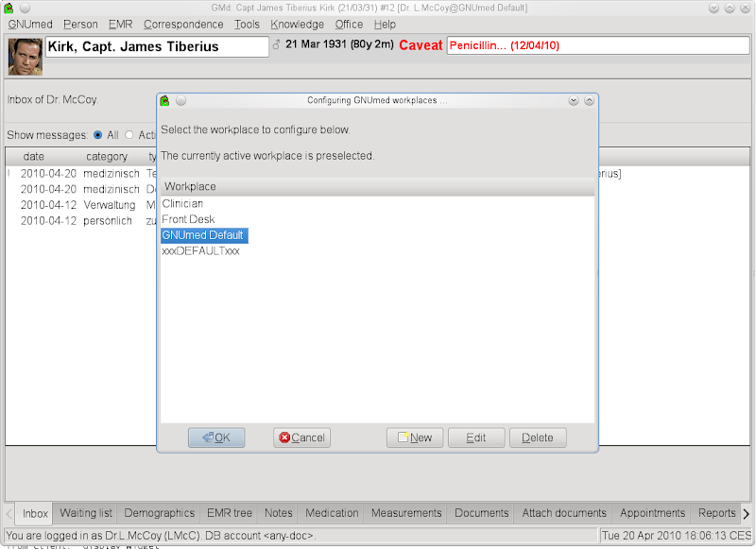The height and width of the screenshot is (549, 756).
Task: Select the GNUmed Default workplace
Action: tap(204, 235)
